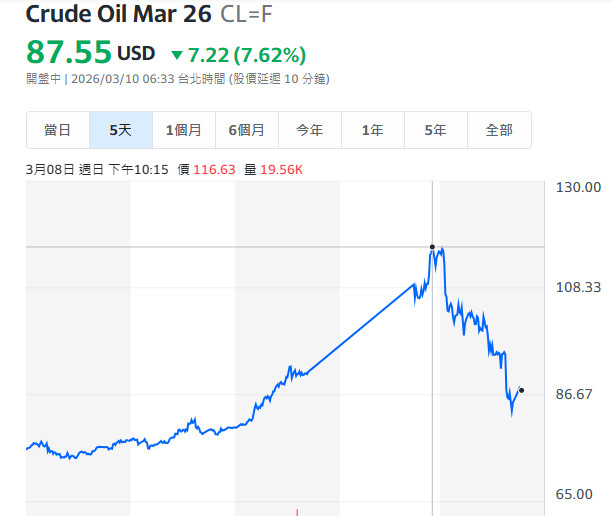The image size is (613, 516).
Task: Click the 19.56K volume readout
Action: (x=281, y=170)
